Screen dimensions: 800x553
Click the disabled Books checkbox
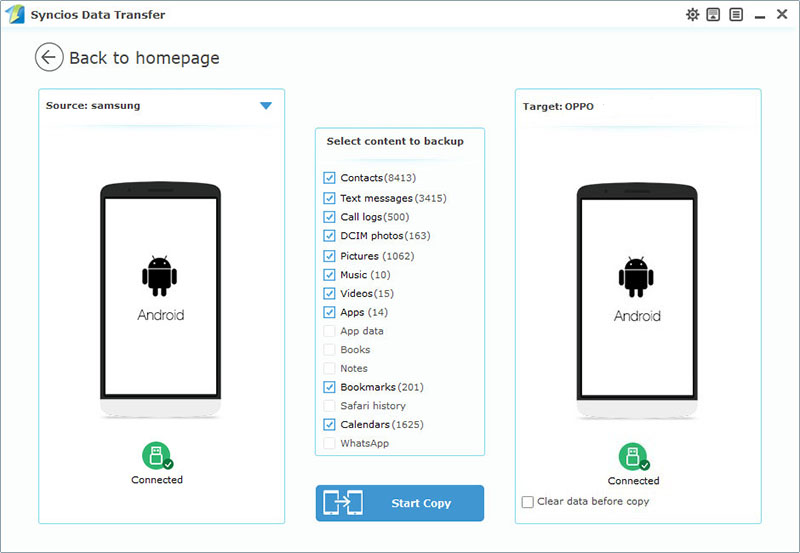click(x=329, y=349)
